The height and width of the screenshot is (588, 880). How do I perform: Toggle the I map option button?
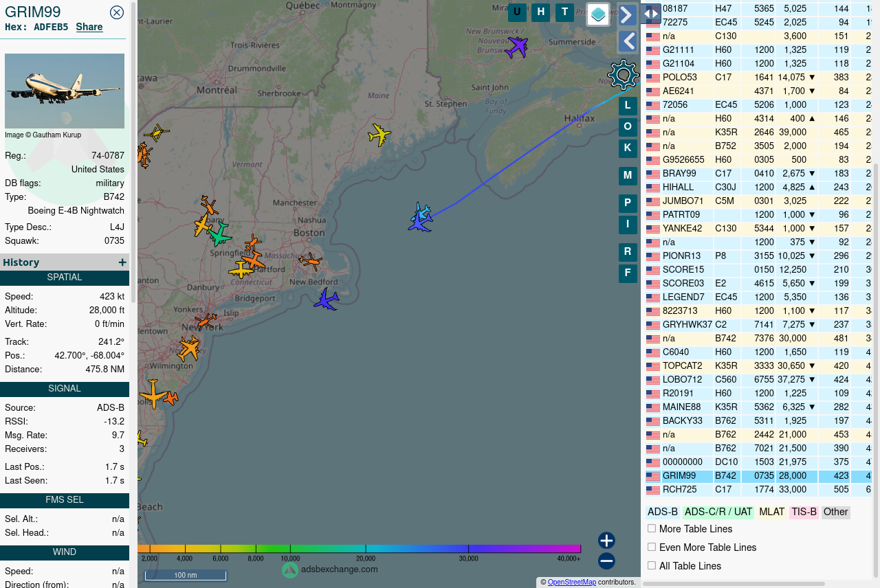pos(628,225)
